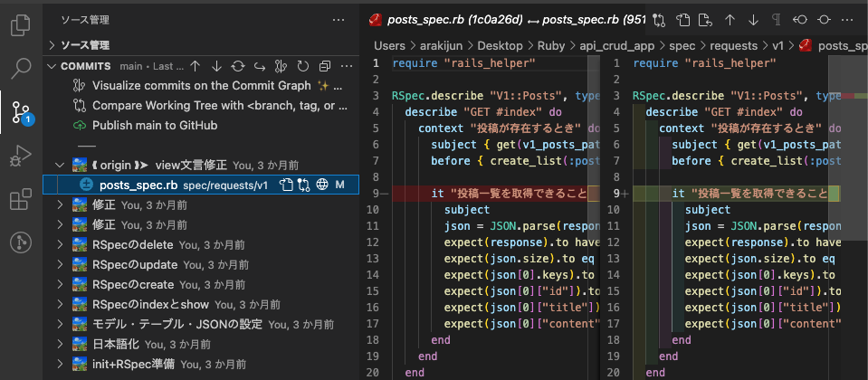Click Desktop in the breadcrumb path
Viewport: 868px width, 380px height.
pos(501,45)
